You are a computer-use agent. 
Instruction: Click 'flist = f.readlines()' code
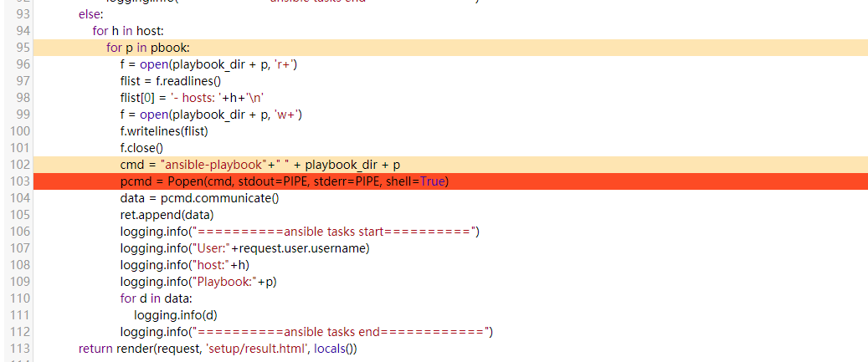pyautogui.click(x=171, y=81)
